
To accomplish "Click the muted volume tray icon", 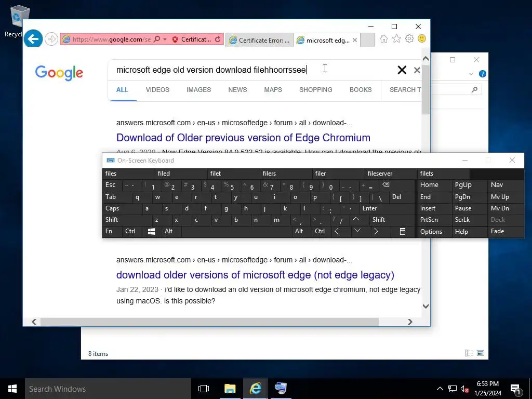I will [464, 389].
